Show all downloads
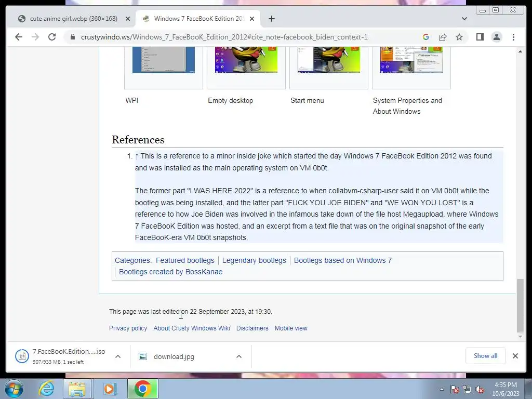Viewport: 532px width, 399px height. click(486, 355)
